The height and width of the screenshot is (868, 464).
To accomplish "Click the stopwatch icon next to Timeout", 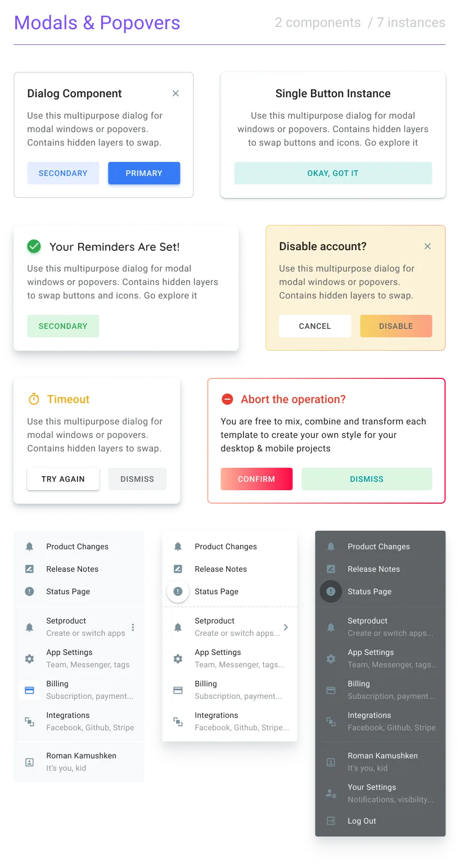I will click(34, 399).
